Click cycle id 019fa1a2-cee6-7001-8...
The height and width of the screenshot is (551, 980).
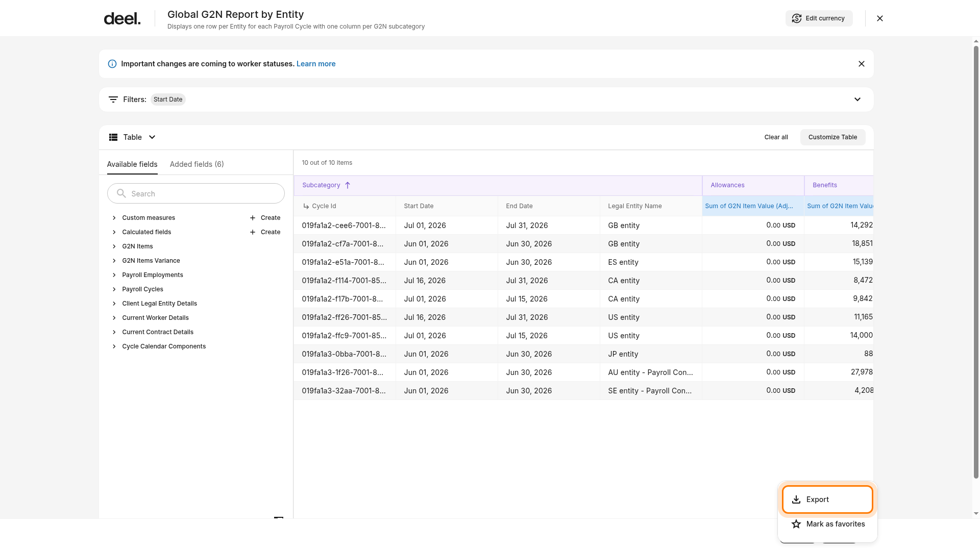pyautogui.click(x=344, y=226)
